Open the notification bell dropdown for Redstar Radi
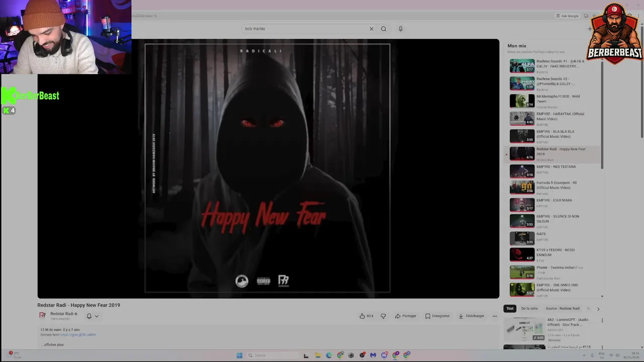Image resolution: width=644 pixels, height=362 pixels. 92,316
